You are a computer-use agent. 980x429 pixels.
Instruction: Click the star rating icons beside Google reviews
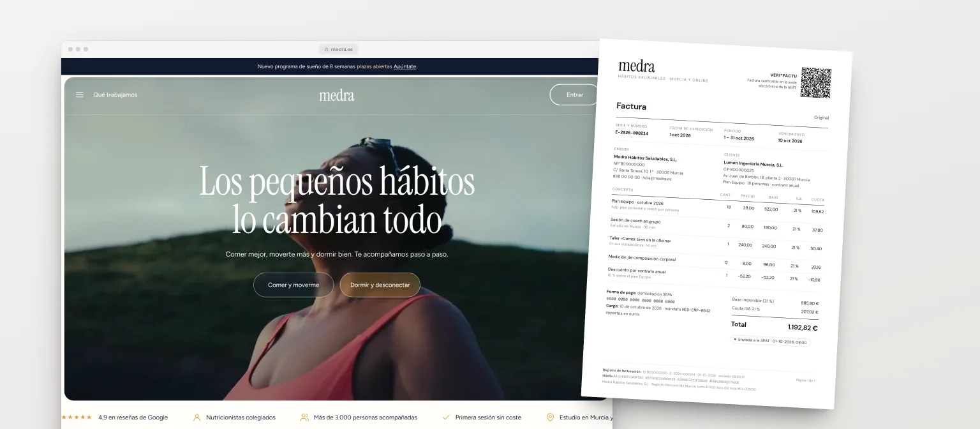click(77, 418)
